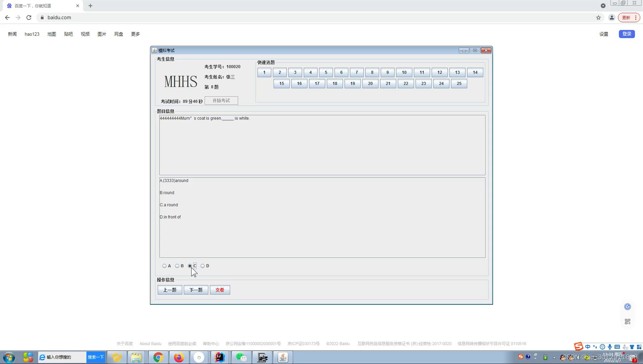Open IntelliJ IDEA from taskbar

point(220,357)
